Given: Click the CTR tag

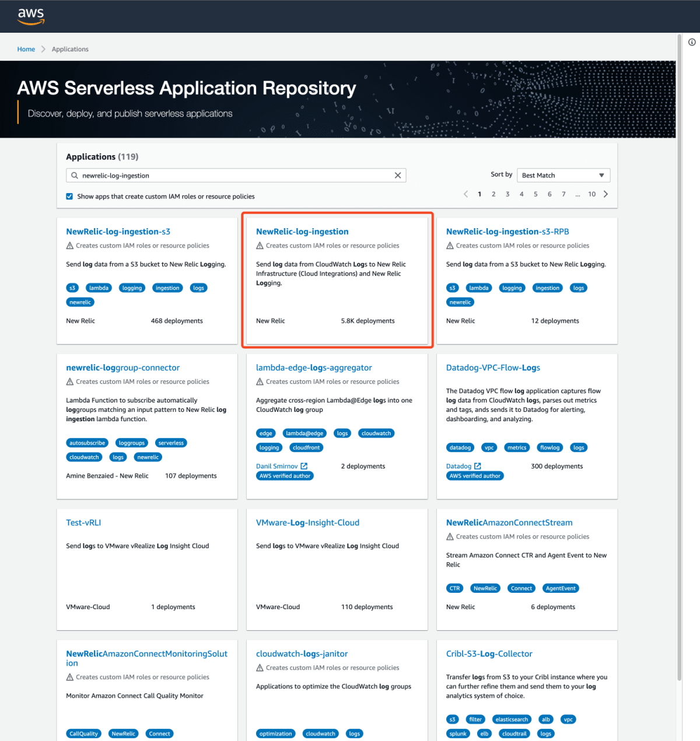Looking at the screenshot, I should point(455,588).
